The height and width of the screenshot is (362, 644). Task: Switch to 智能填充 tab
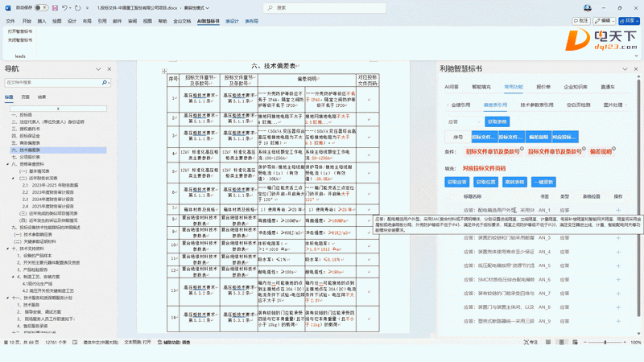481,87
